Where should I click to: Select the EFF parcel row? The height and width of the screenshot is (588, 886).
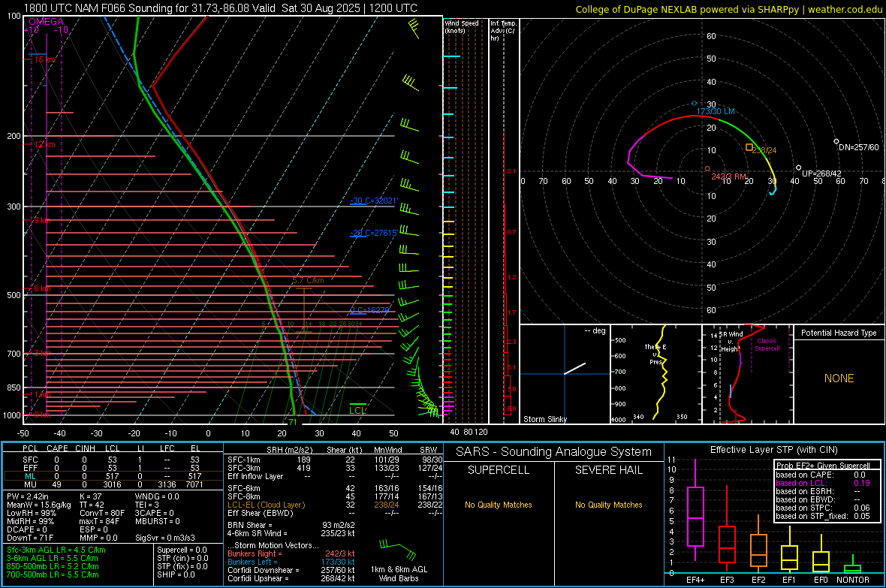pyautogui.click(x=112, y=468)
